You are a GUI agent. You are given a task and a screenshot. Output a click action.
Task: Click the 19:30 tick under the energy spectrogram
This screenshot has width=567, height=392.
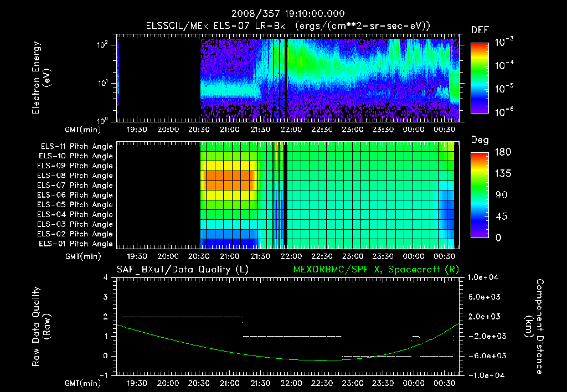[137, 130]
